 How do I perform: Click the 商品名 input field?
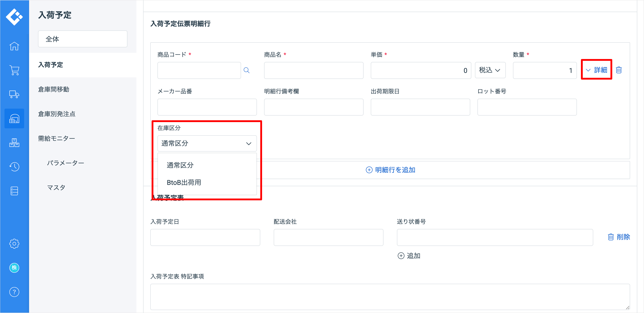314,70
